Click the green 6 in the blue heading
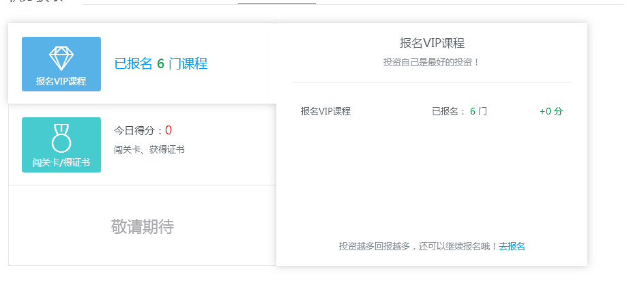The image size is (644, 300). click(160, 64)
